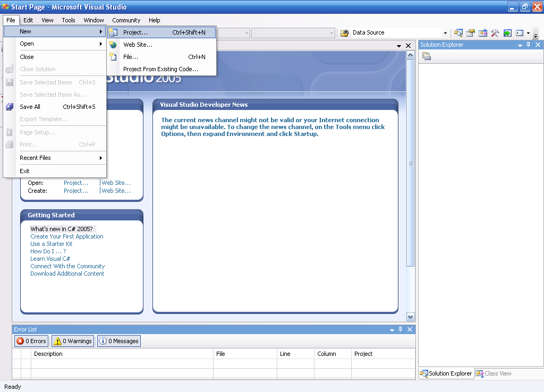Open the Tools menu
Image resolution: width=544 pixels, height=392 pixels.
tap(69, 20)
